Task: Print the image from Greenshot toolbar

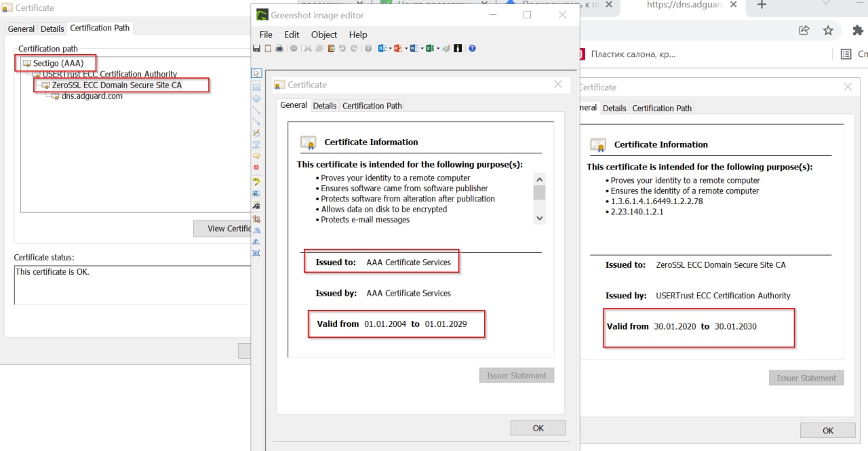Action: coord(279,48)
